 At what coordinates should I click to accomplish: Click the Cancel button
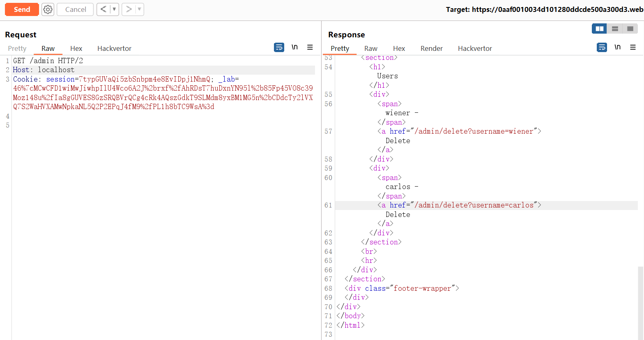pos(76,9)
